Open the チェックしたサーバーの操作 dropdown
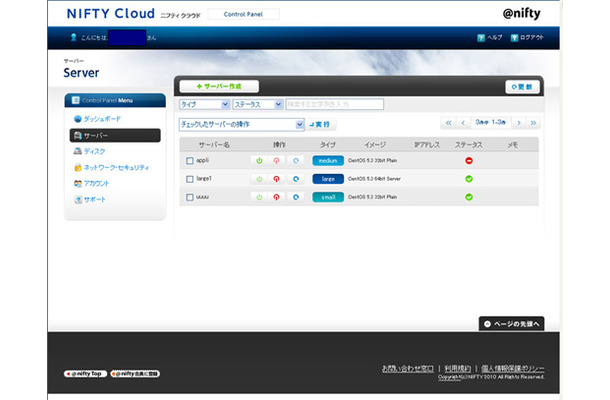Screen dimensions: 610x400 (x=242, y=125)
